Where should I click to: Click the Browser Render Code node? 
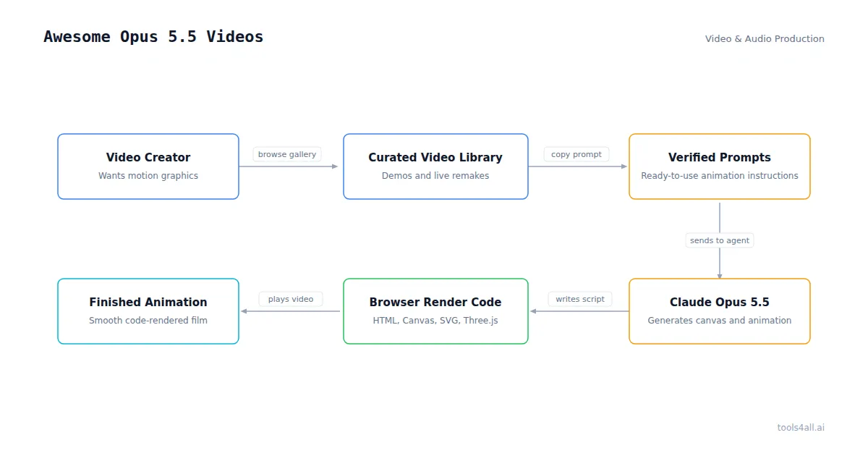[x=435, y=311]
